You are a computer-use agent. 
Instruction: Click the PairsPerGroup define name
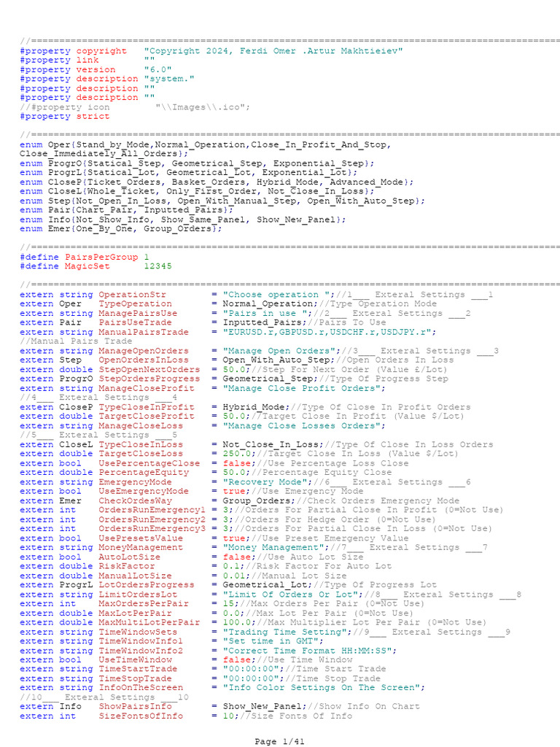101,257
